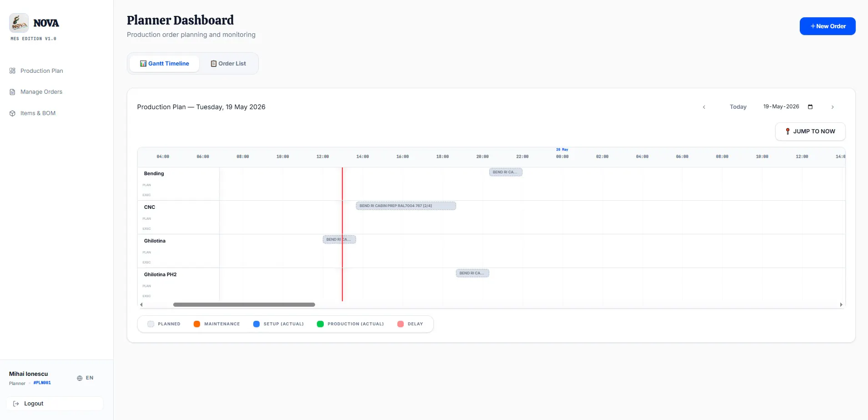This screenshot has height=420, width=868.
Task: Click the Ghilotina row label
Action: coord(155,241)
